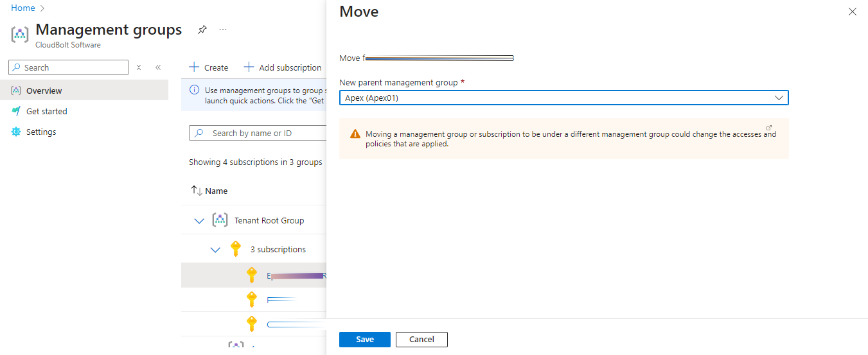Close the Move panel with X
The image size is (868, 355).
[853, 12]
